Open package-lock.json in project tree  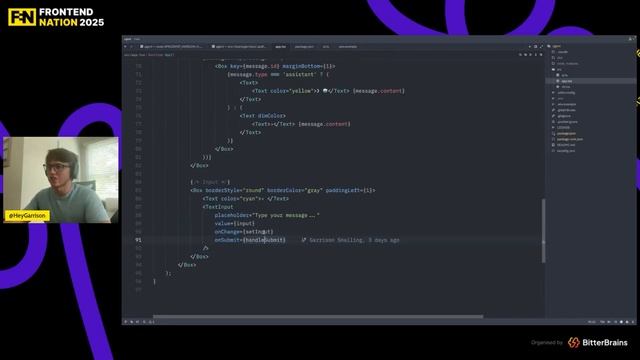(569, 139)
